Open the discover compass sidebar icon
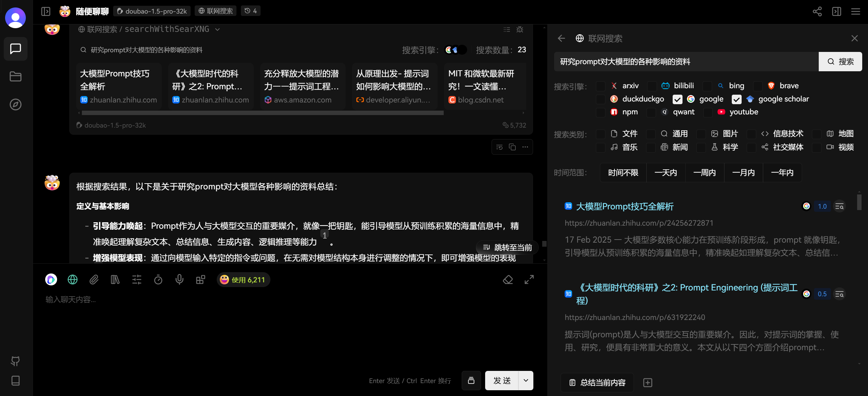 16,105
